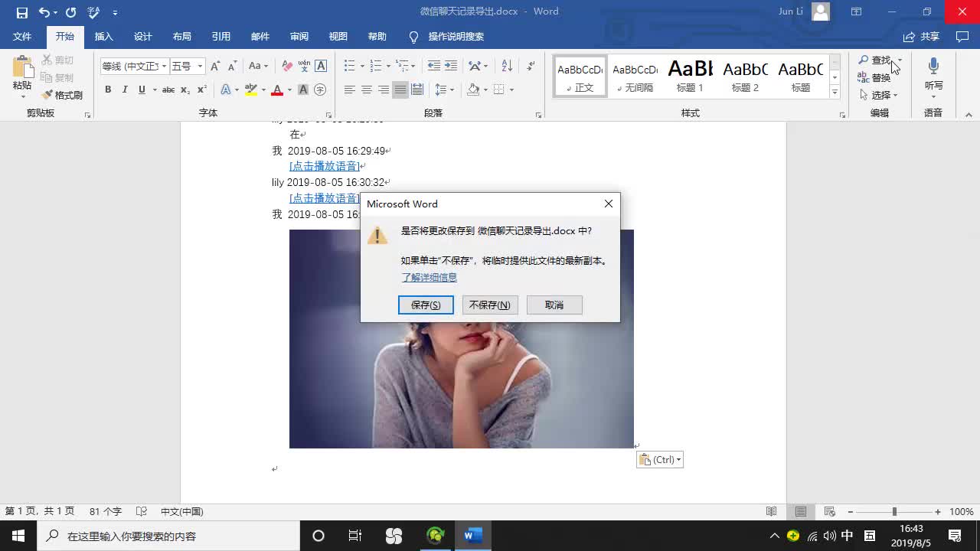Toggle Underline formatting
The image size is (980, 551).
coord(142,90)
